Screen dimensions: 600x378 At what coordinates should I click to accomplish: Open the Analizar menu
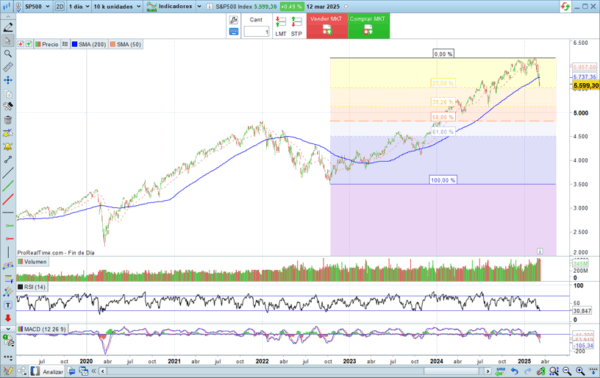tap(53, 371)
